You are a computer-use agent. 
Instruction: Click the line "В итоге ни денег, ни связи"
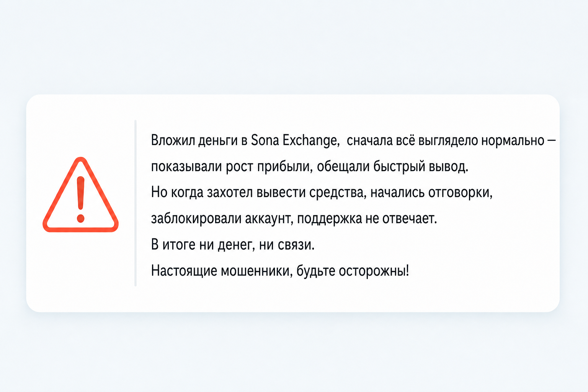(233, 245)
